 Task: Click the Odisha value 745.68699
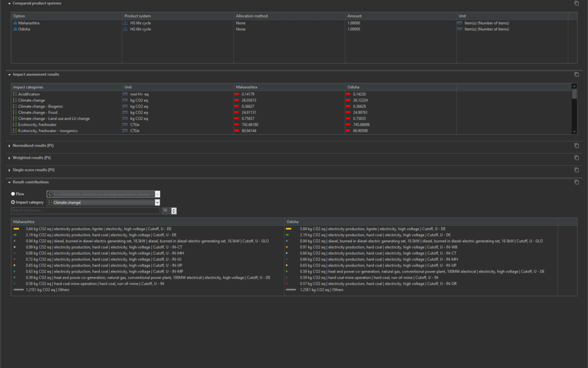pos(361,125)
